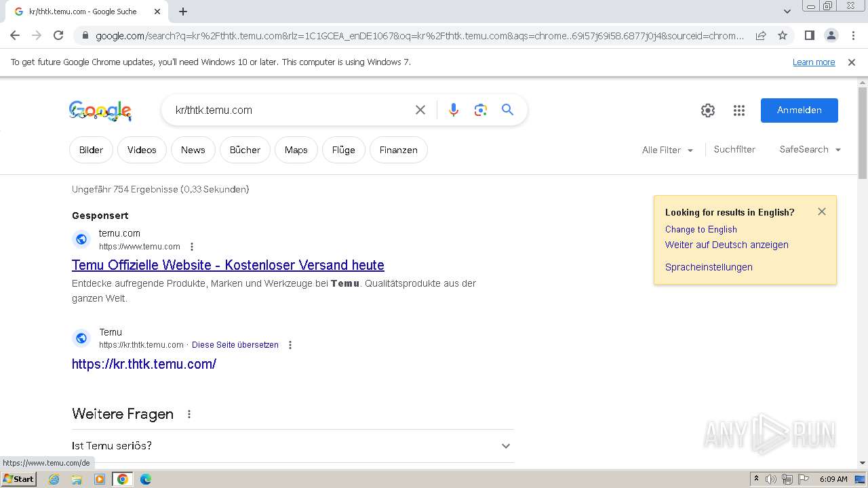View site information lock icon
868x488 pixels.
[x=85, y=36]
